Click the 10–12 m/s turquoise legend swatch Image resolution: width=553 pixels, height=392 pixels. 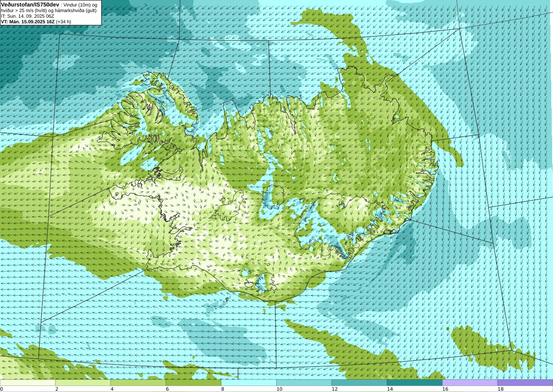coord(304,383)
